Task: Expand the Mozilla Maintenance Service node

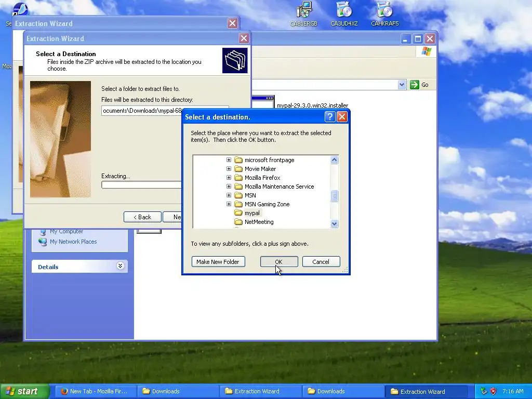Action: tap(229, 187)
